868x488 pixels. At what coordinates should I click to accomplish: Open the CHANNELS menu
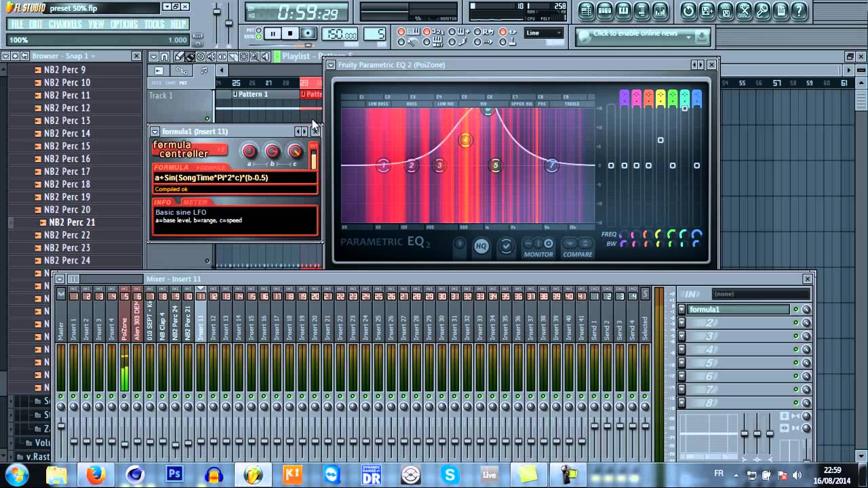pyautogui.click(x=65, y=24)
